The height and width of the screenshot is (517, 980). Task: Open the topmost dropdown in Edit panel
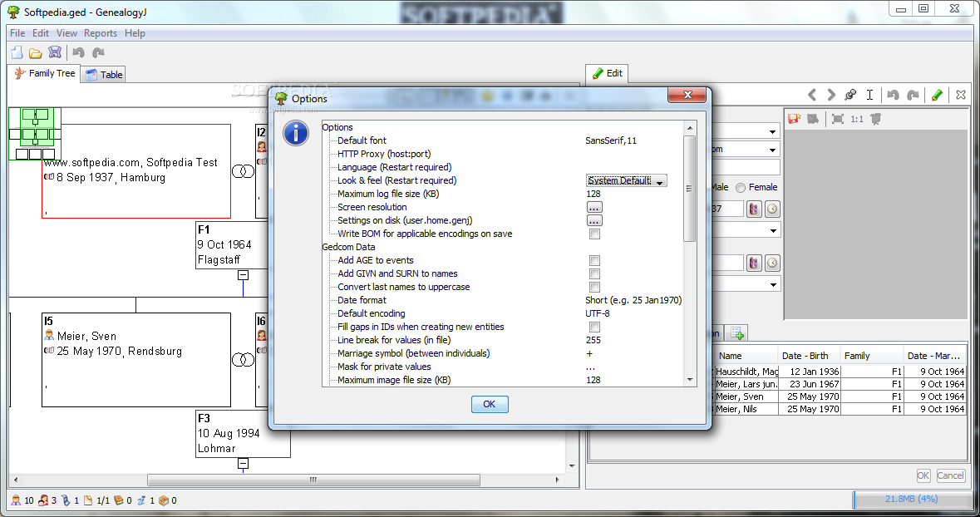pos(772,132)
